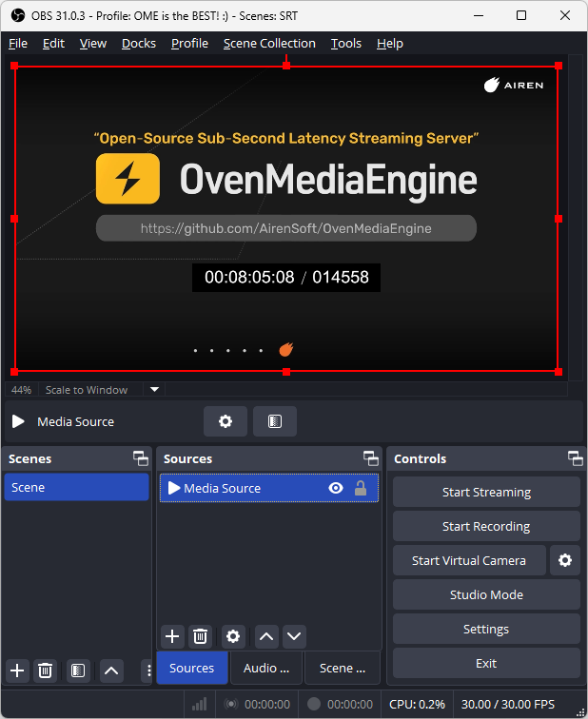Toggle Studio Mode on
This screenshot has width=588, height=719.
pos(486,594)
